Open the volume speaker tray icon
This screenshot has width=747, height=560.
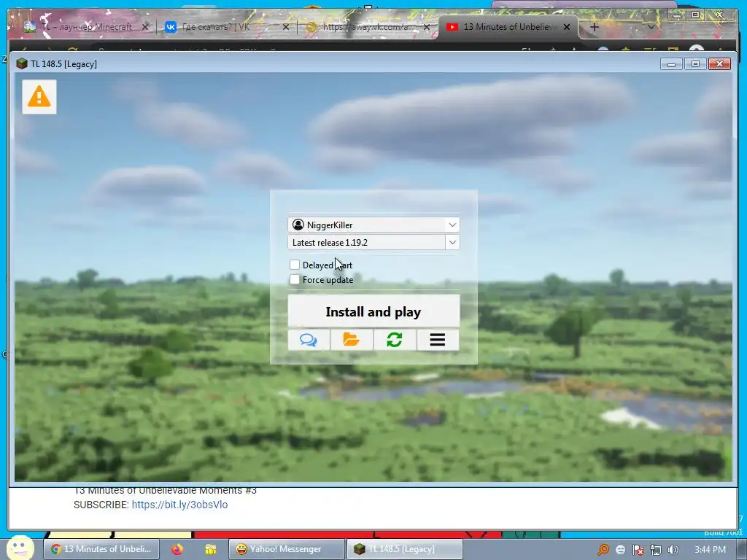point(673,550)
